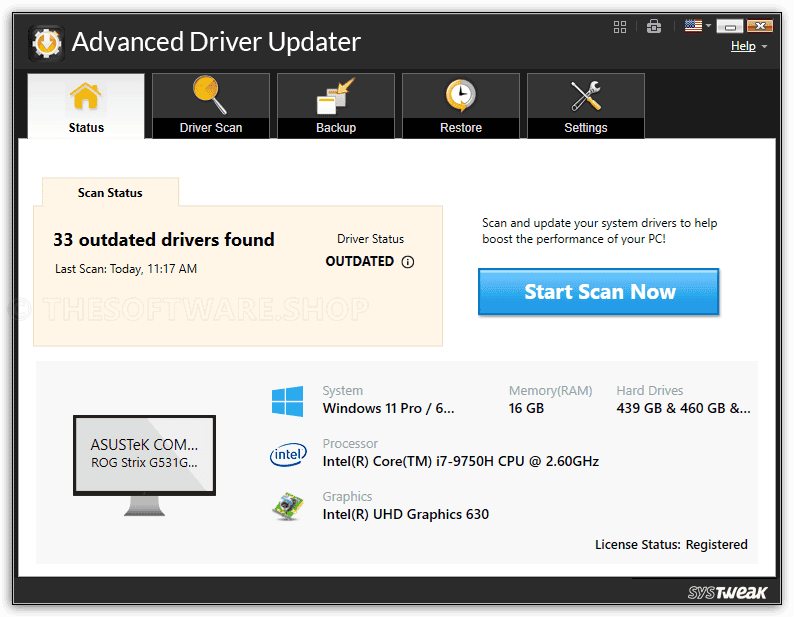Click the '439 GB & 460 GB &...' value
This screenshot has width=794, height=617.
click(x=683, y=408)
